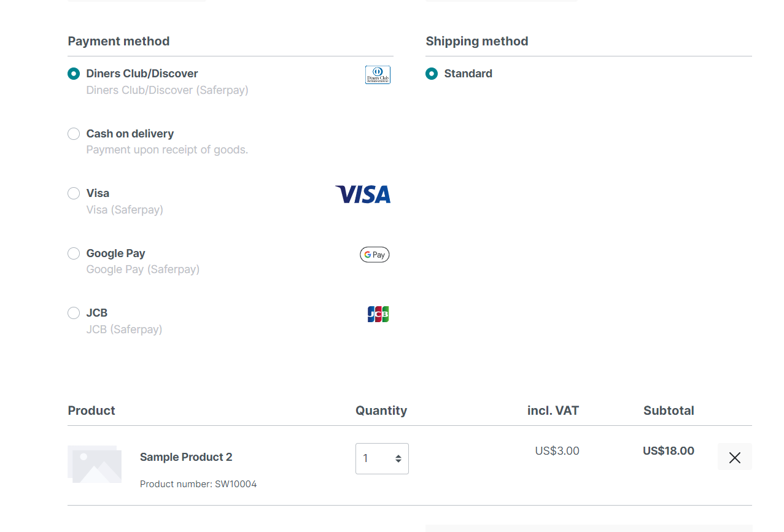Click the Diners Club International logo
Screen dimensions: 784x532
coord(378,74)
